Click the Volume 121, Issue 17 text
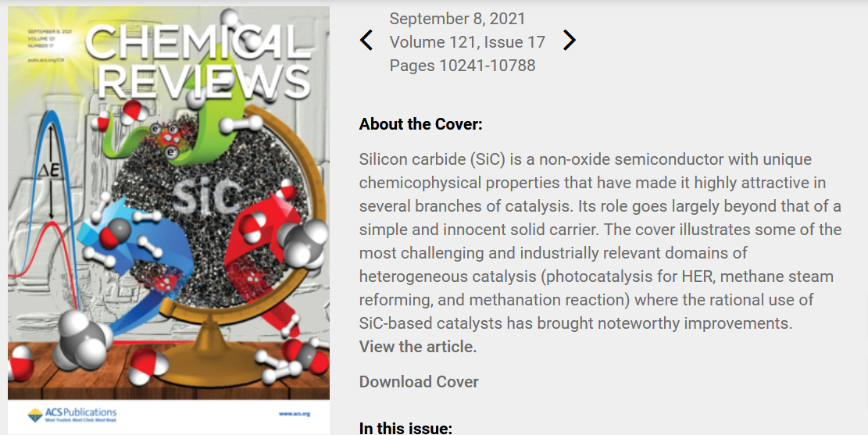868x435 pixels. pyautogui.click(x=467, y=42)
